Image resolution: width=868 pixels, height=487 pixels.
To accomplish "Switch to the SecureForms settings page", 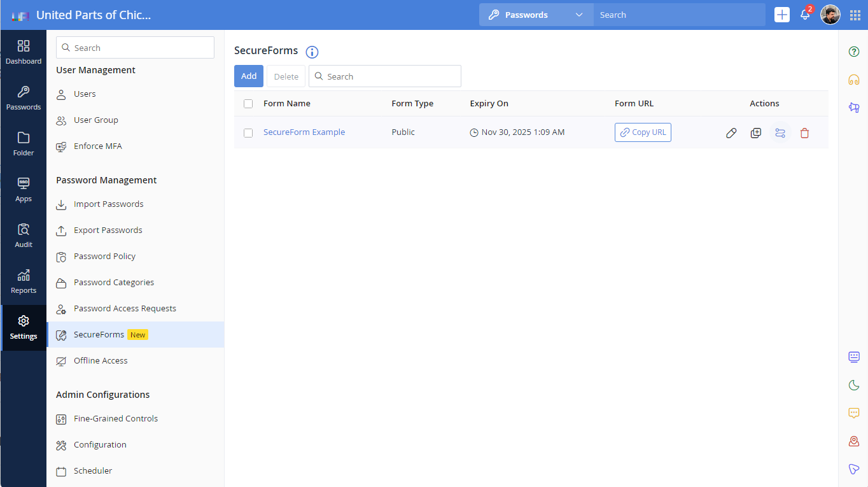I will (x=99, y=334).
